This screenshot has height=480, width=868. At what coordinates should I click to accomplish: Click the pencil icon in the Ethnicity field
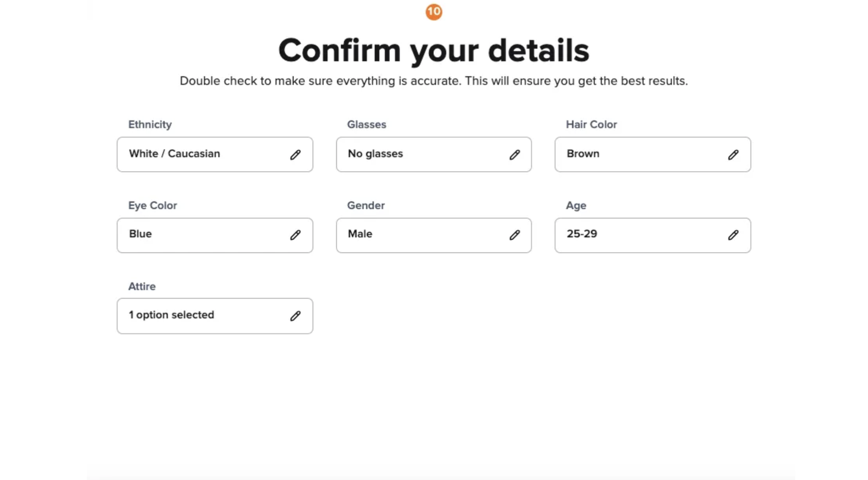pyautogui.click(x=295, y=155)
